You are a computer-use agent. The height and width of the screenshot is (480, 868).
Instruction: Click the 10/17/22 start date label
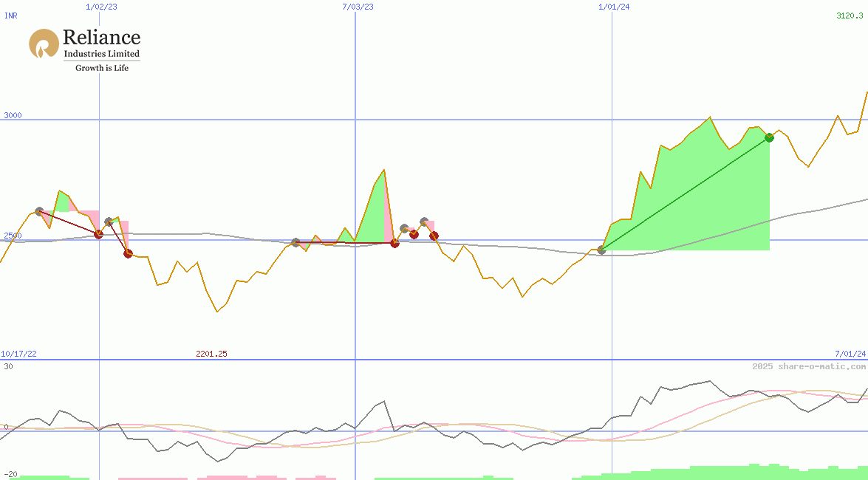click(19, 354)
